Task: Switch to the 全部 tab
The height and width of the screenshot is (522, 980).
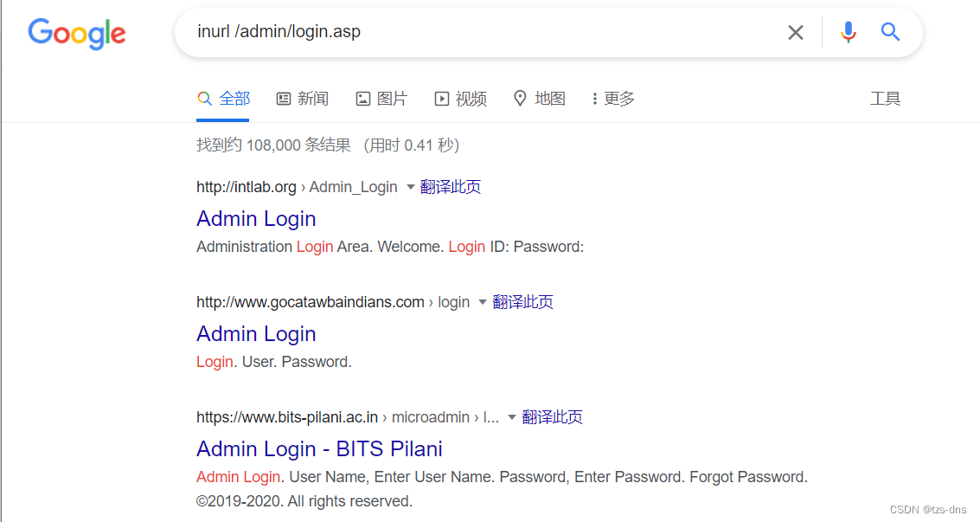Action: pos(223,98)
